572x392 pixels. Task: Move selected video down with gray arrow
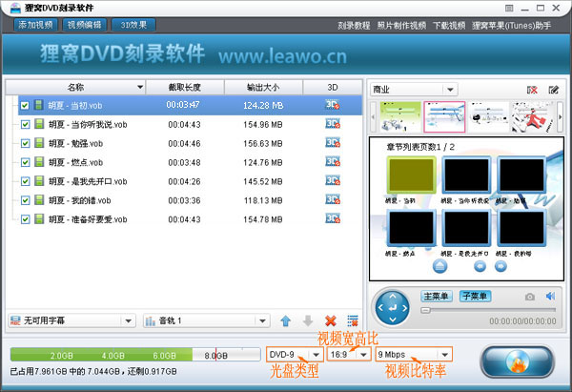pyautogui.click(x=308, y=320)
